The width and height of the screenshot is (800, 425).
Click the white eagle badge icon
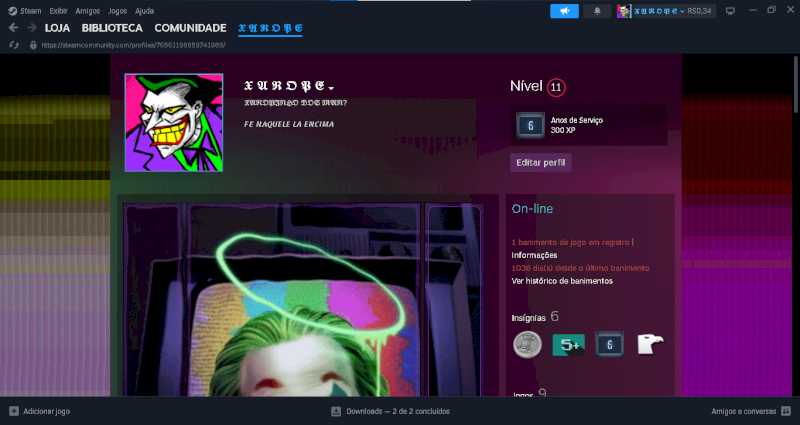point(651,344)
